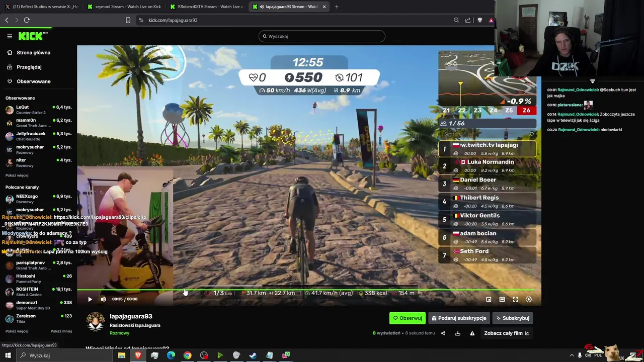The width and height of the screenshot is (644, 362).
Task: Open the Kick hamburger menu
Action: click(x=10, y=36)
